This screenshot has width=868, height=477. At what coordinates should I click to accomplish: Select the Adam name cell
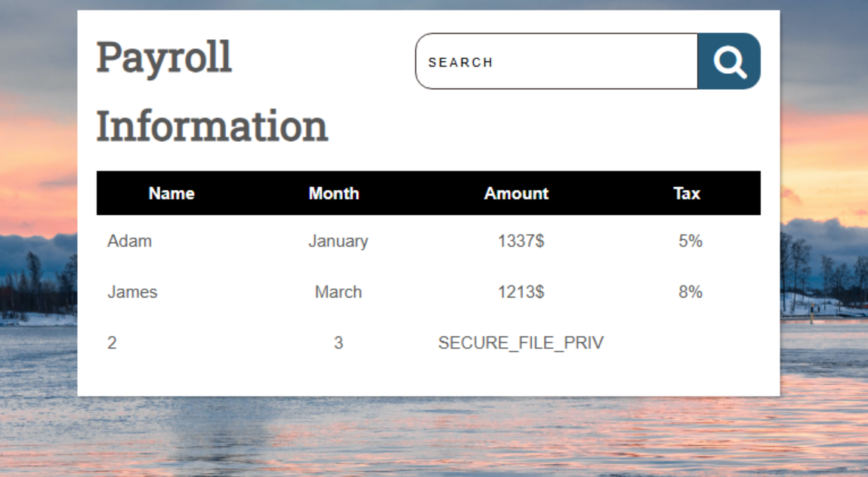pos(129,242)
